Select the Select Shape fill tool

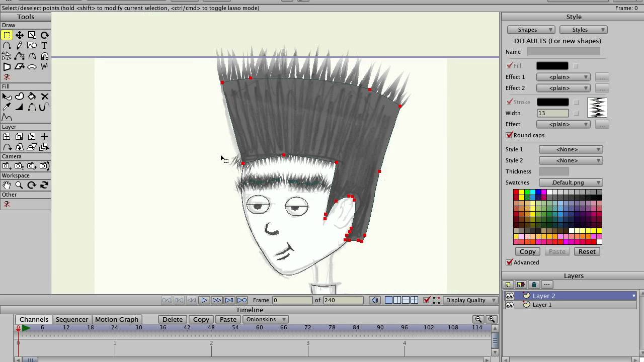[7, 96]
